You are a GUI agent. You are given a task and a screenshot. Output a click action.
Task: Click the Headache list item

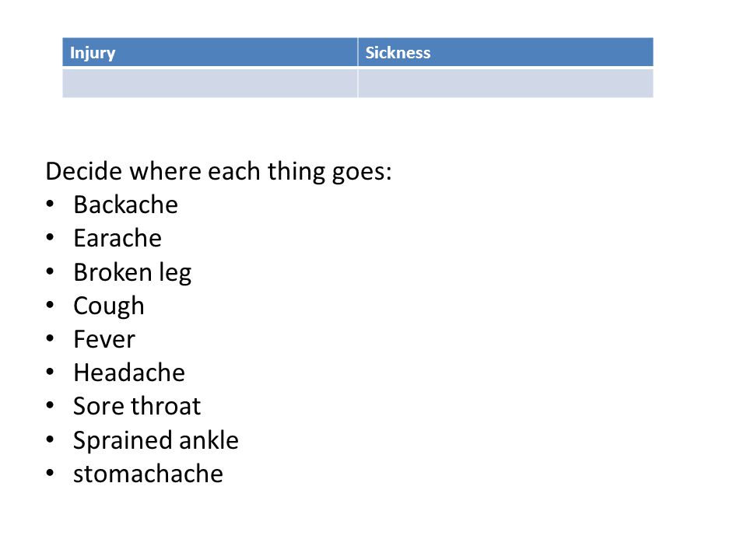click(x=129, y=373)
